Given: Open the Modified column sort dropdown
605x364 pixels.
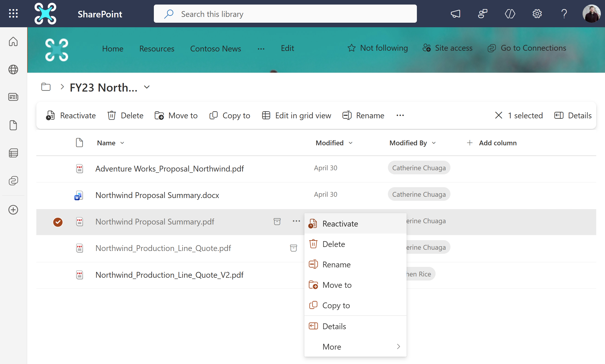Looking at the screenshot, I should click(x=351, y=143).
